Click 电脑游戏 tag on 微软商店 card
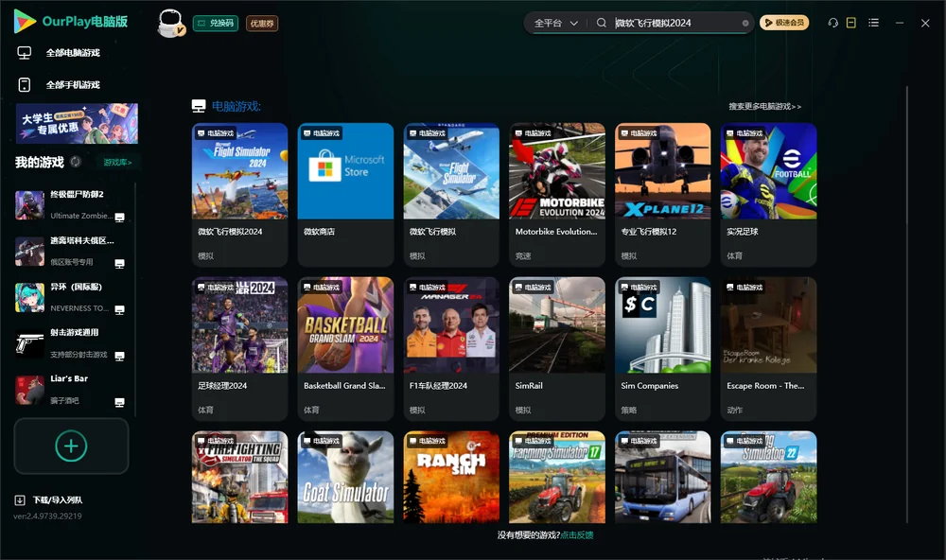 point(321,132)
